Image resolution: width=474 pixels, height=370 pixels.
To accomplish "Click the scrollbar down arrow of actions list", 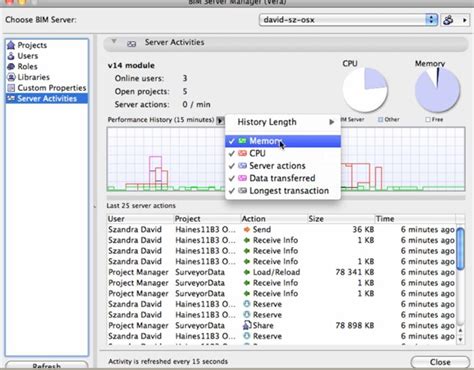I will [x=460, y=339].
